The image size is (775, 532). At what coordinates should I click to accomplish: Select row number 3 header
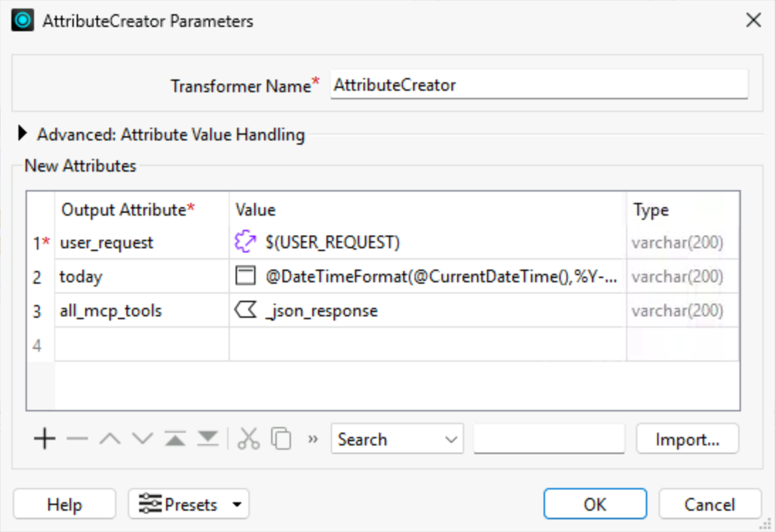pyautogui.click(x=41, y=311)
